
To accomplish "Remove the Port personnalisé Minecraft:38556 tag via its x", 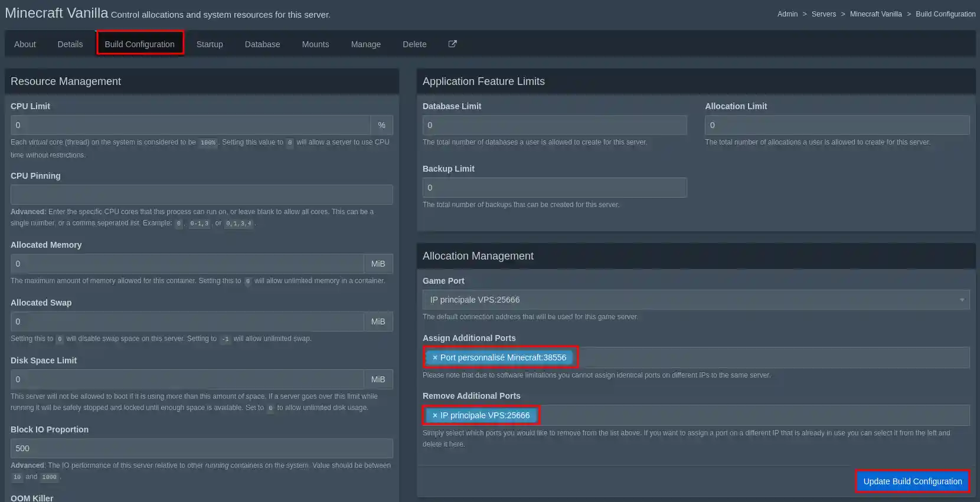I will tap(435, 357).
